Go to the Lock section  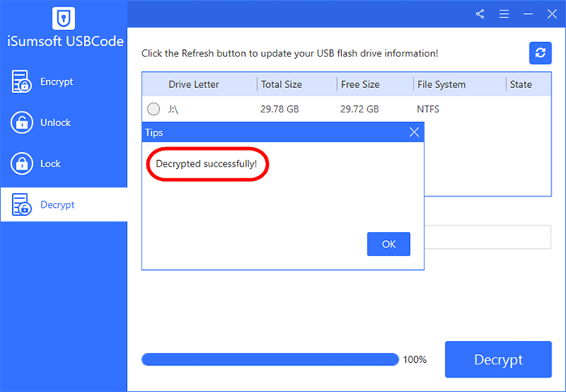click(64, 163)
